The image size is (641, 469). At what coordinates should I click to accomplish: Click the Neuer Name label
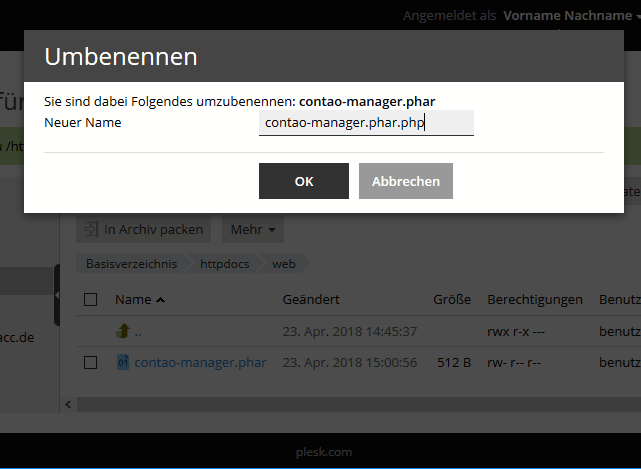pyautogui.click(x=83, y=123)
